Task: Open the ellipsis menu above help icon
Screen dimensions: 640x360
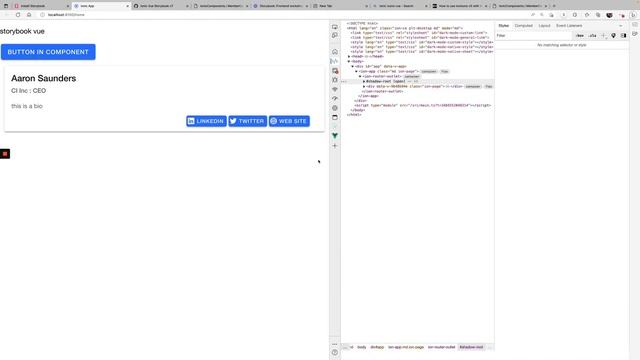Action: click(x=335, y=344)
